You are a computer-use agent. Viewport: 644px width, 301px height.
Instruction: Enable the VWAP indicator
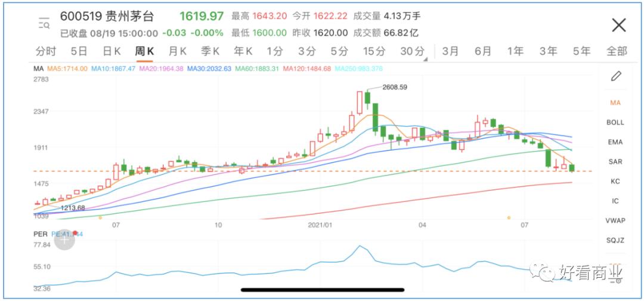(x=615, y=221)
